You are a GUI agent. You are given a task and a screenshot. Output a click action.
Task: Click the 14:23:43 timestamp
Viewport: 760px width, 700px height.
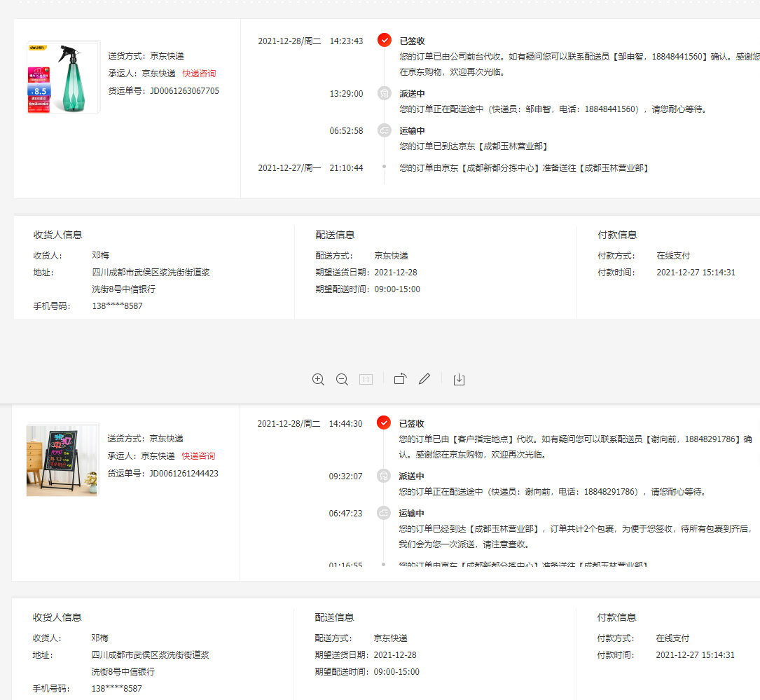coord(346,41)
